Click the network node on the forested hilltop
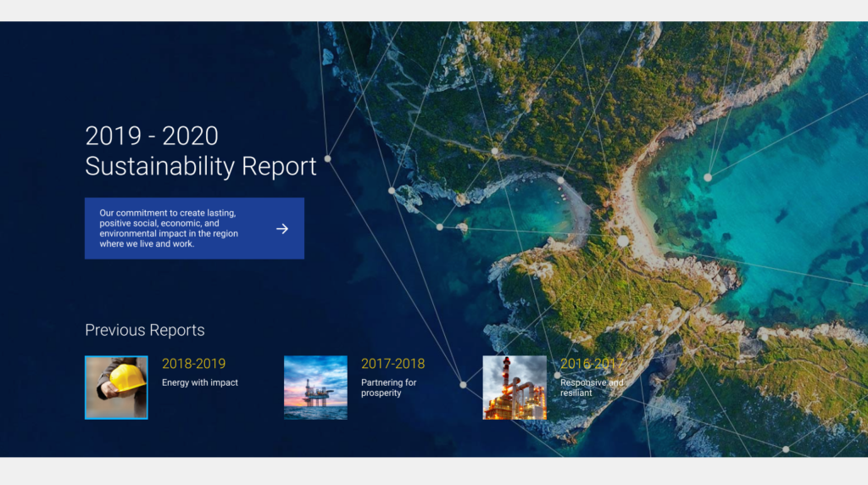Viewport: 868px width, 485px height. (x=495, y=152)
